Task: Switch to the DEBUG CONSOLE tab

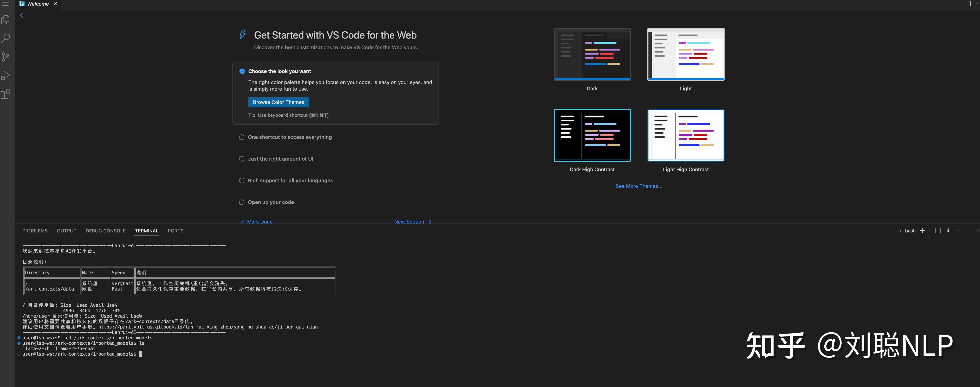Action: coord(105,231)
